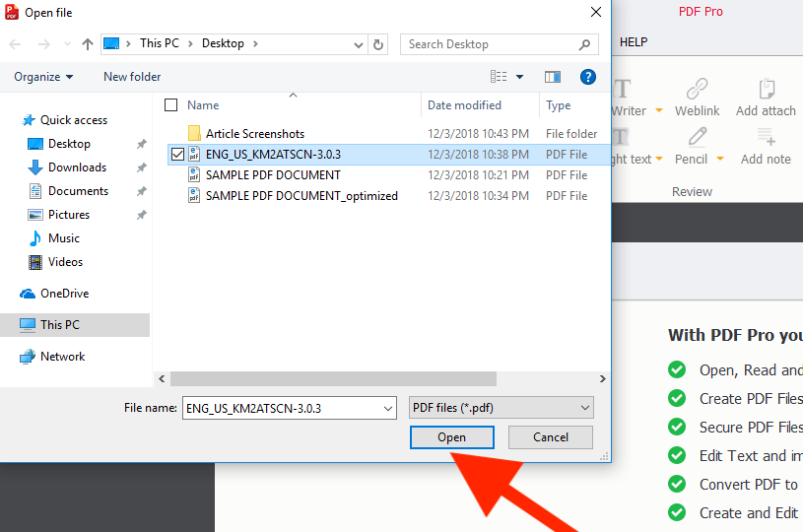Open the Organize dropdown menu
This screenshot has height=532, width=803.
[43, 77]
